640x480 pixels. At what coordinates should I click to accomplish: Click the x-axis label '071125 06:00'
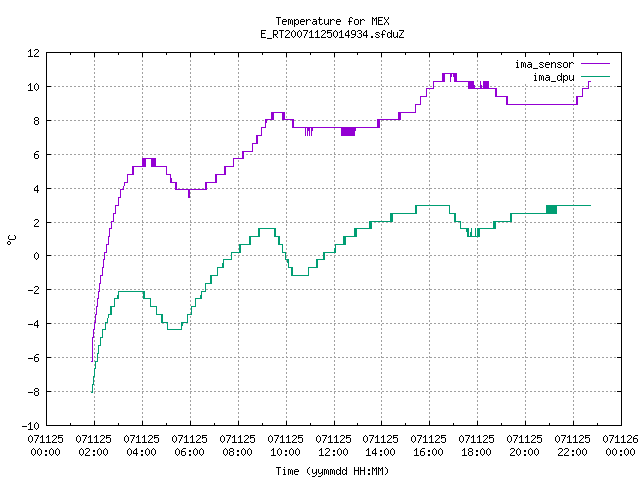[190, 446]
